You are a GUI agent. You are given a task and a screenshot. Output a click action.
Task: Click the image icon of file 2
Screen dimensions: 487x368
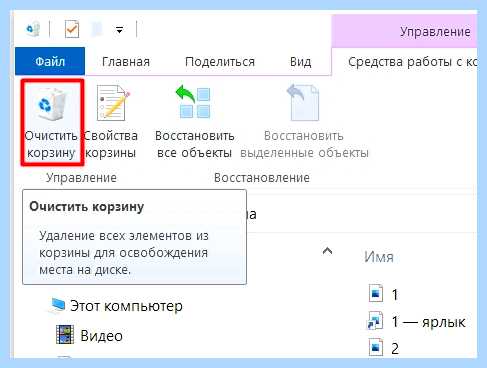376,348
